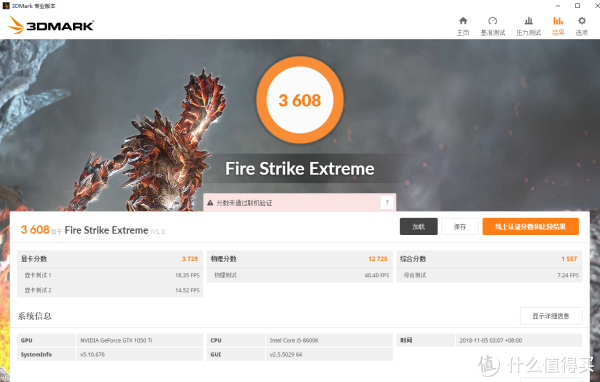The image size is (600, 382).
Task: Open Options (选项) gear icon
Action: [x=582, y=21]
